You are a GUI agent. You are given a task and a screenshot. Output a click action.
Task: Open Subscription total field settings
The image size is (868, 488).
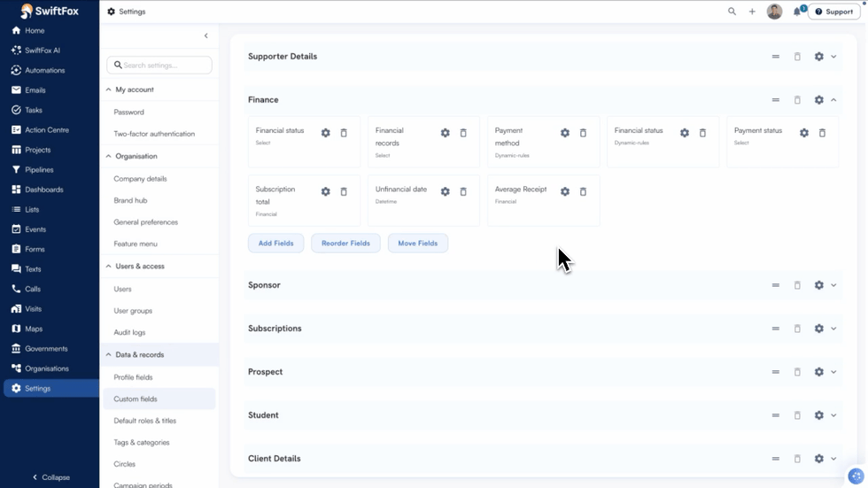click(x=326, y=191)
